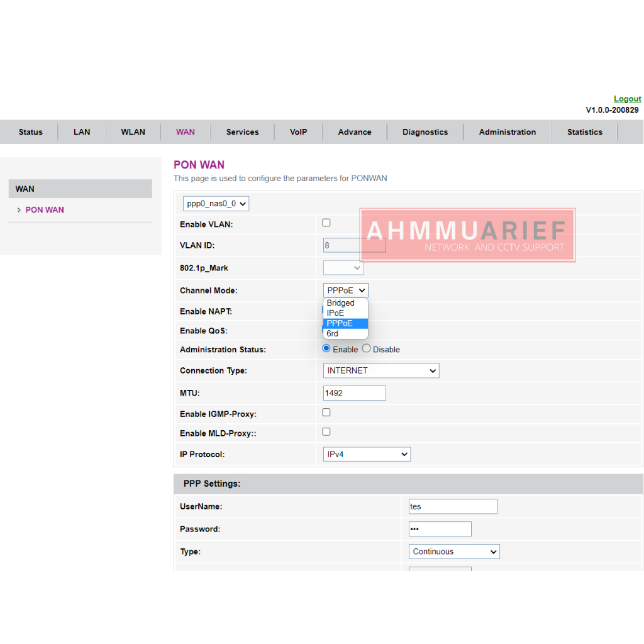Check the Enable IGMP-Proxy box

pyautogui.click(x=326, y=413)
